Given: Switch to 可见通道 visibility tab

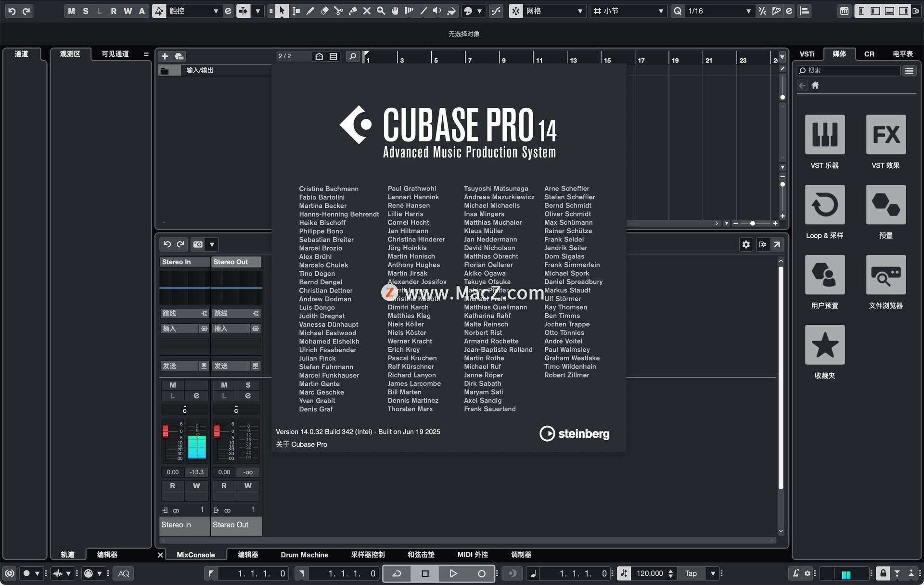Looking at the screenshot, I should click(x=115, y=54).
